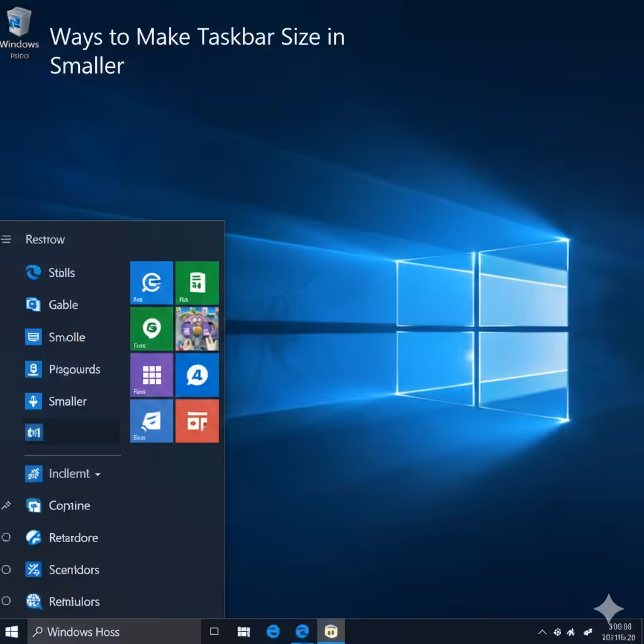Open the yellow store app in taskbar
Screen dimensions: 644x644
point(331,631)
